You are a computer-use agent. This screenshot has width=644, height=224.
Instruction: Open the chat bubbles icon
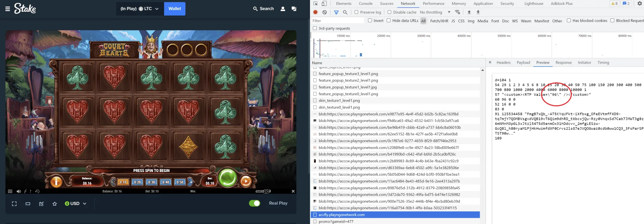(x=294, y=9)
